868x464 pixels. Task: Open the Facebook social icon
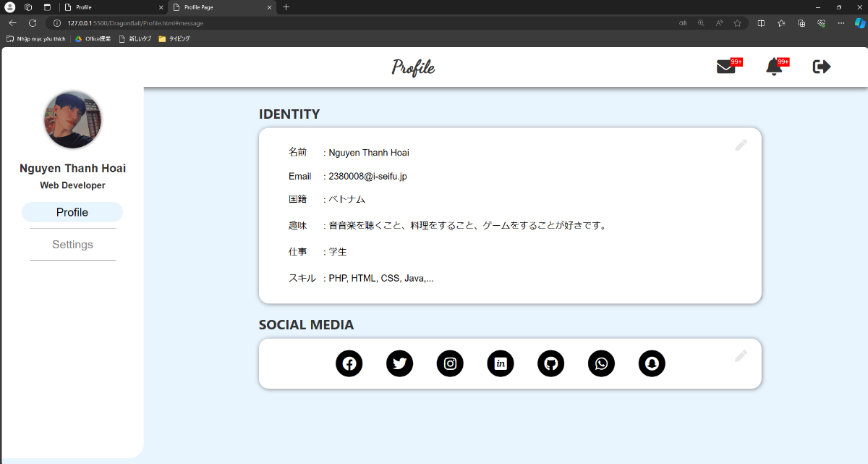click(349, 363)
